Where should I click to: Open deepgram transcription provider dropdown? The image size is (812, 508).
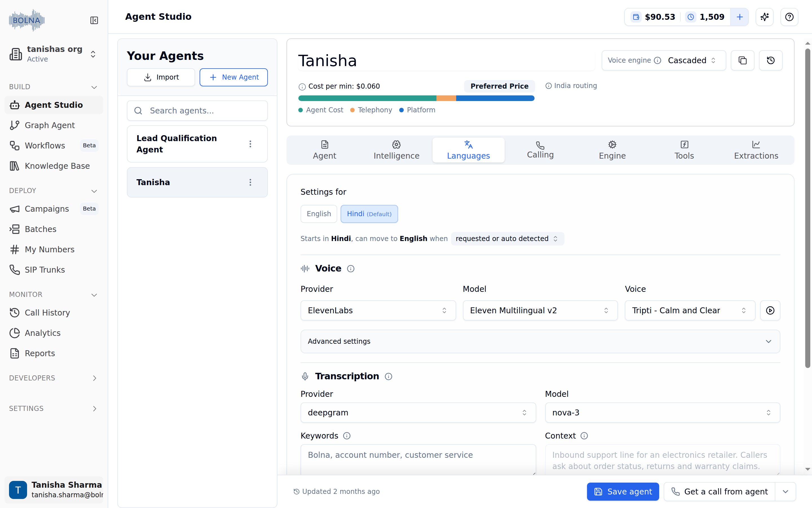[x=418, y=413]
